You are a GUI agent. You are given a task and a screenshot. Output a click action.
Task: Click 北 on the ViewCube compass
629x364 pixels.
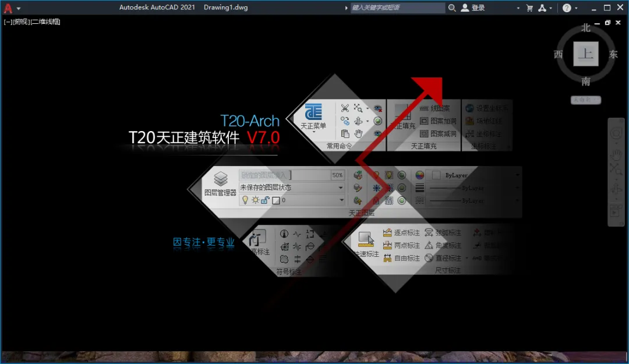[586, 28]
